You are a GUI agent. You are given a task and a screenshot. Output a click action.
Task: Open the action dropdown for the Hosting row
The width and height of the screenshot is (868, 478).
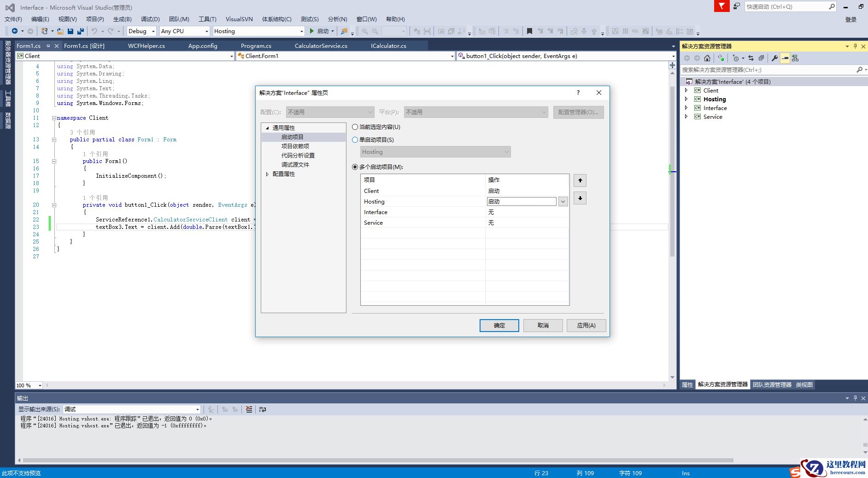tap(563, 202)
